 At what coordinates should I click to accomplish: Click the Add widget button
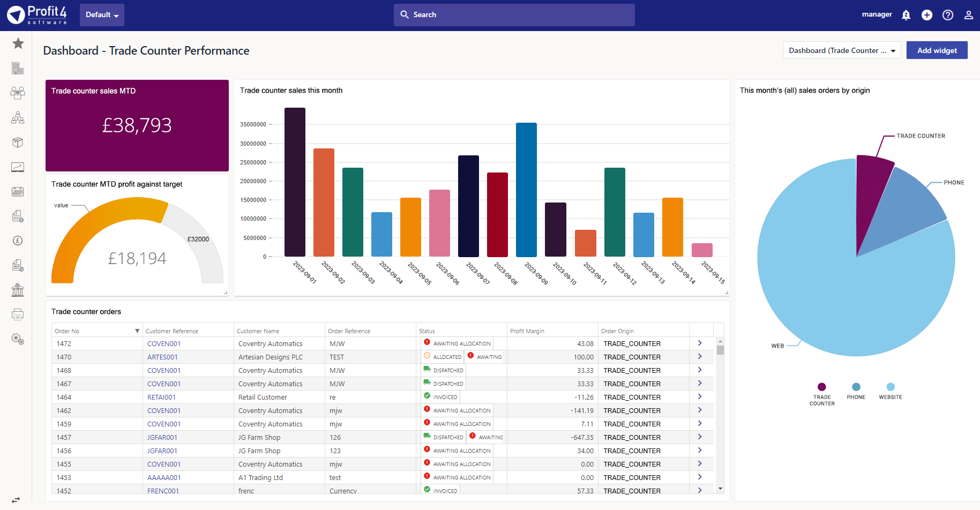point(937,50)
